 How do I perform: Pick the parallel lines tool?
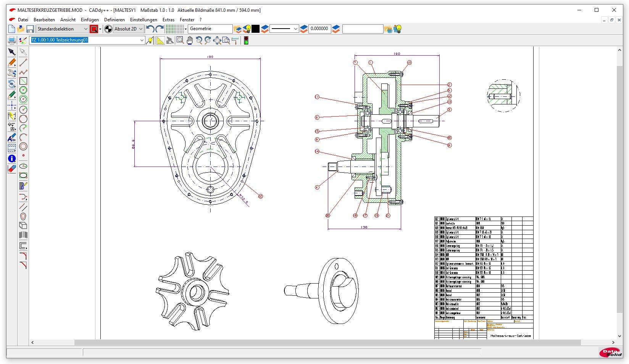(x=23, y=207)
